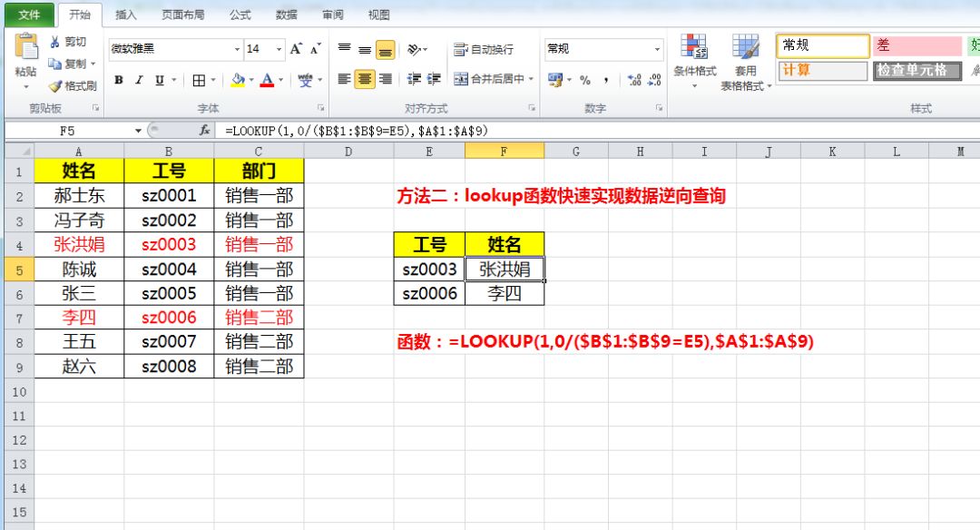The image size is (980, 530).
Task: Apply the 检查单元格 cell style
Action: point(916,70)
